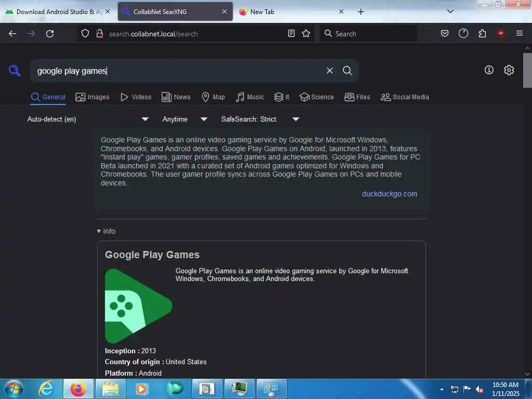Switch to Download Android Studio tab
Viewport: 532px width, 399px height.
pos(58,12)
